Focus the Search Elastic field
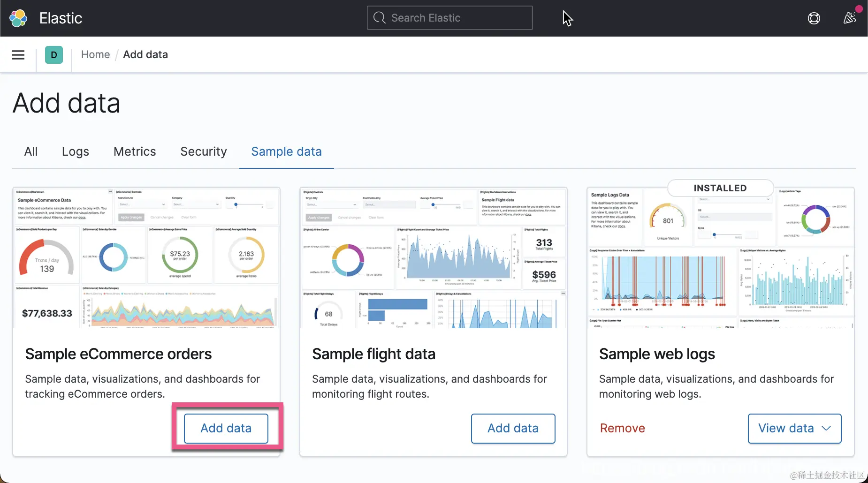This screenshot has height=483, width=868. pos(449,18)
